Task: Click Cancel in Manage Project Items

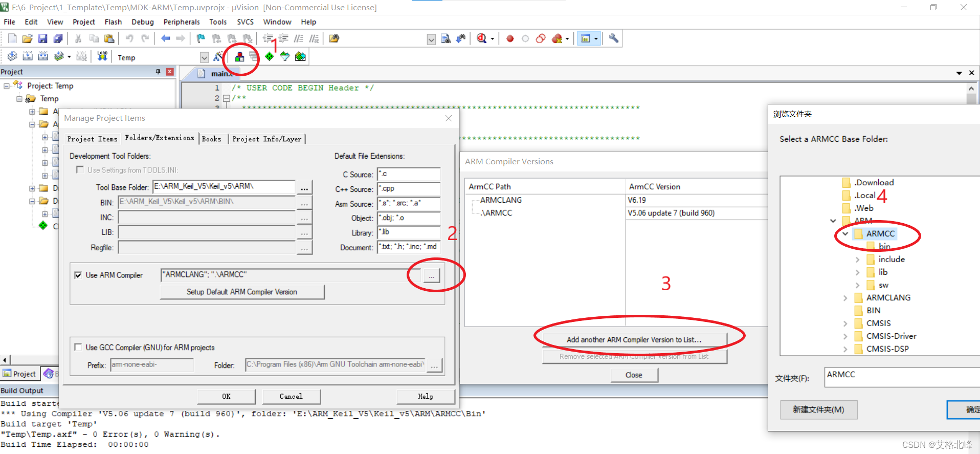Action: coord(291,396)
